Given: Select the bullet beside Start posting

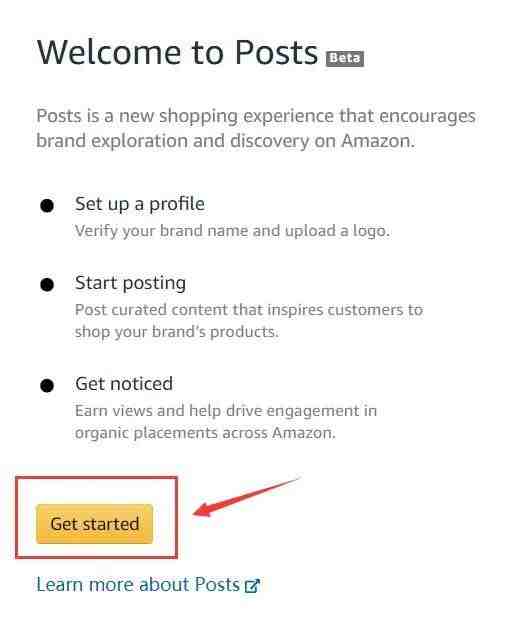Looking at the screenshot, I should [47, 284].
